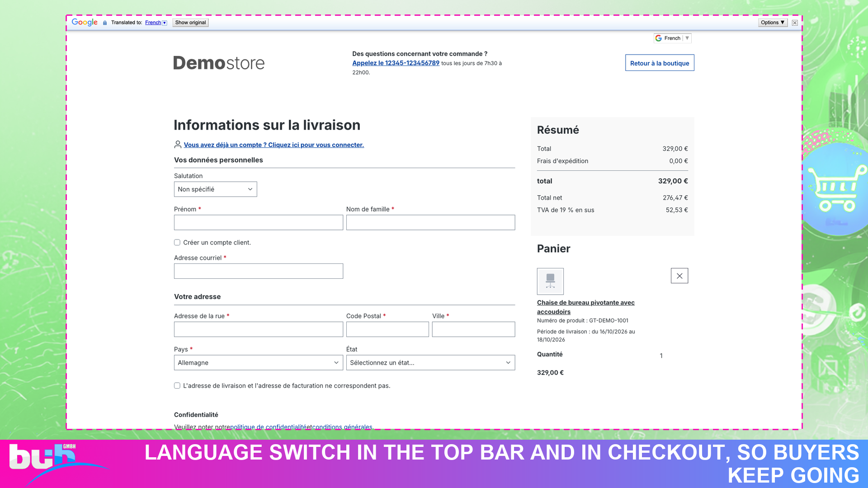The image size is (868, 488).
Task: Click Numéro de produit GT-DEMO-1001 text
Action: [582, 321]
